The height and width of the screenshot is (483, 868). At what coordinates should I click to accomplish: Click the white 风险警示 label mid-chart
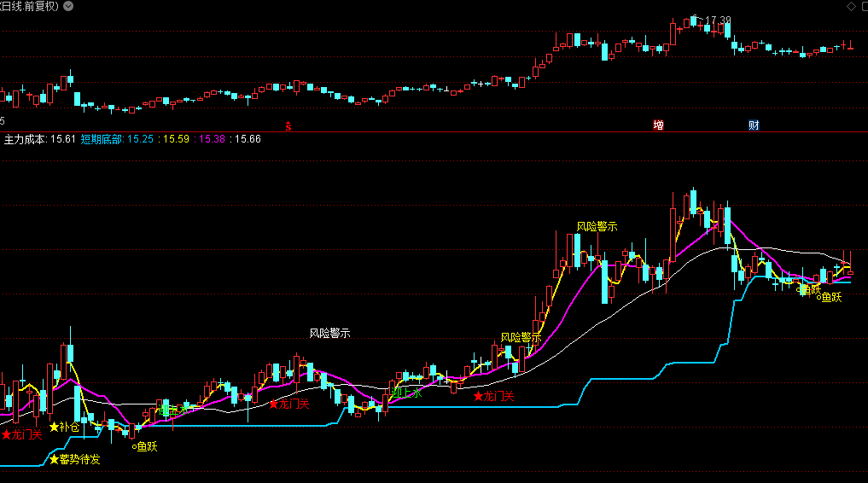click(x=329, y=334)
